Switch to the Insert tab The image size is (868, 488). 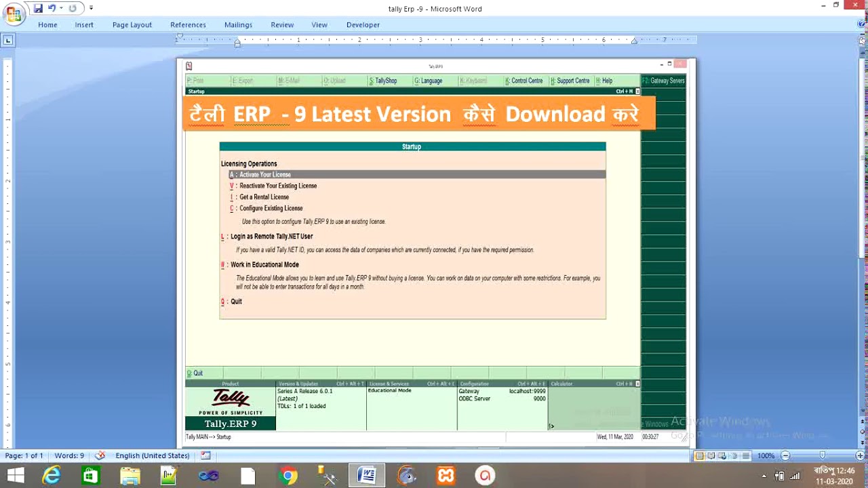(84, 24)
